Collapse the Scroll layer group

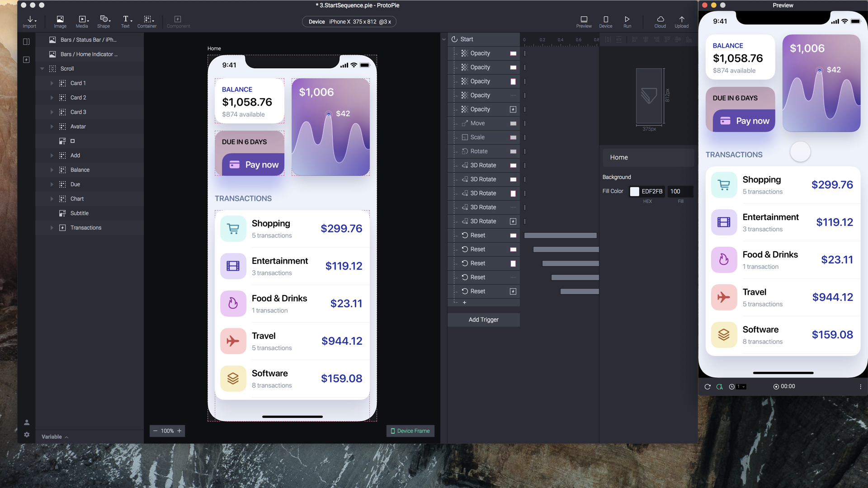coord(42,68)
